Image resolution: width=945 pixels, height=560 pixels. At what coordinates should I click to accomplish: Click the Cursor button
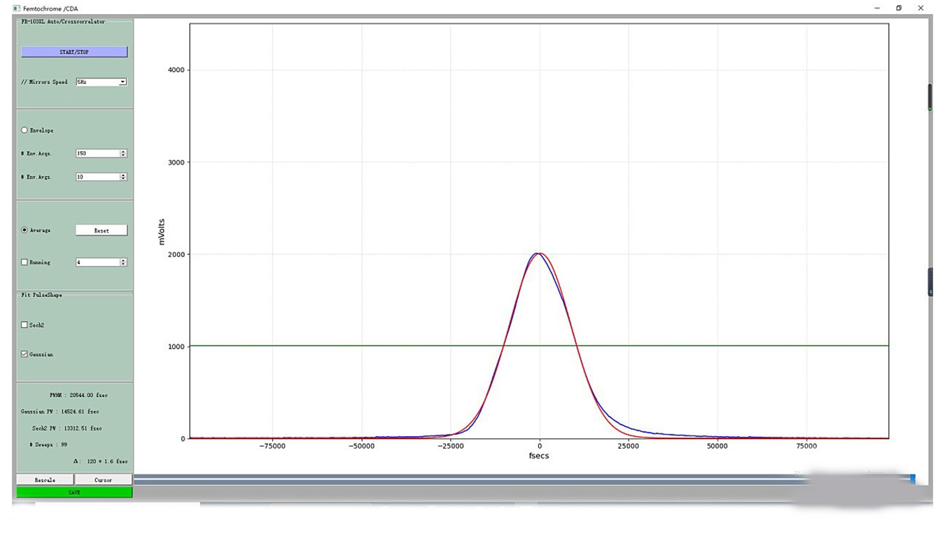(104, 479)
